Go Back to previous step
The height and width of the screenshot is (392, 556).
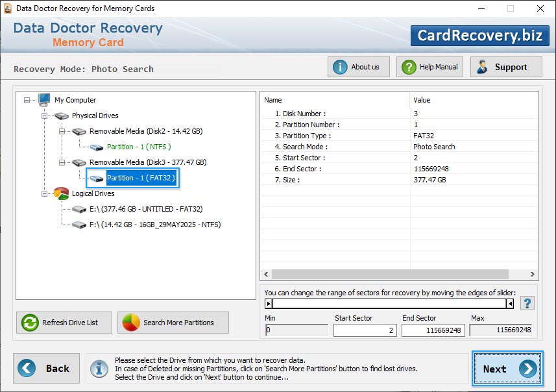click(47, 368)
